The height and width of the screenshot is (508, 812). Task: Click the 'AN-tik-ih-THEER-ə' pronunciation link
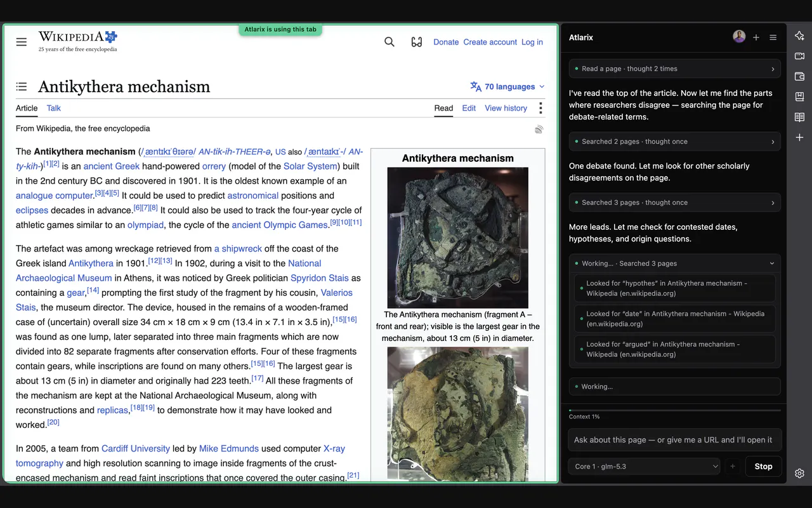tap(235, 152)
